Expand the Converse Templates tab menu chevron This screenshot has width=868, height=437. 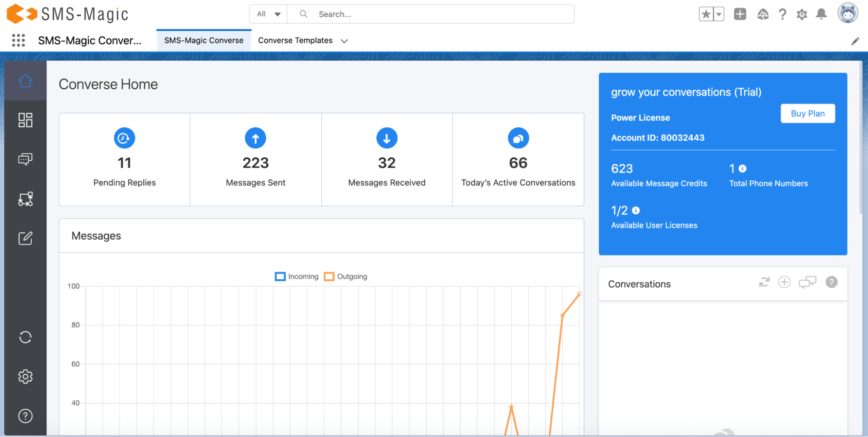point(344,41)
